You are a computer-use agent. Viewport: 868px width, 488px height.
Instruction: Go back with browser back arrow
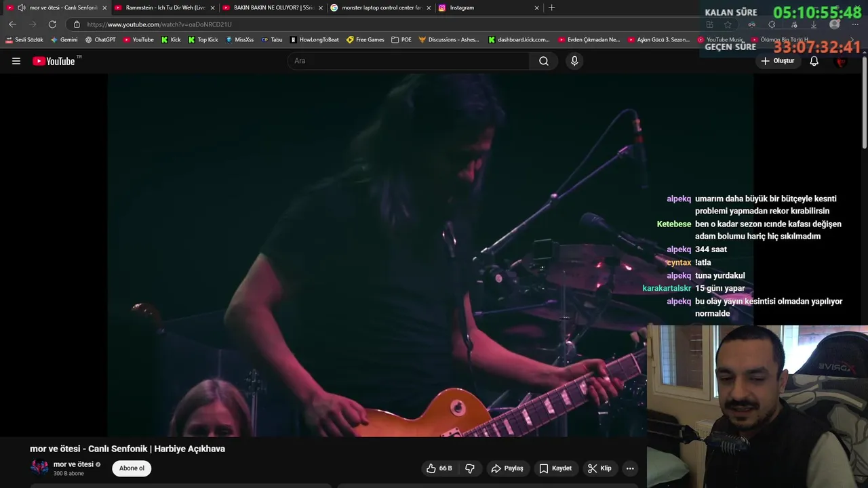12,24
